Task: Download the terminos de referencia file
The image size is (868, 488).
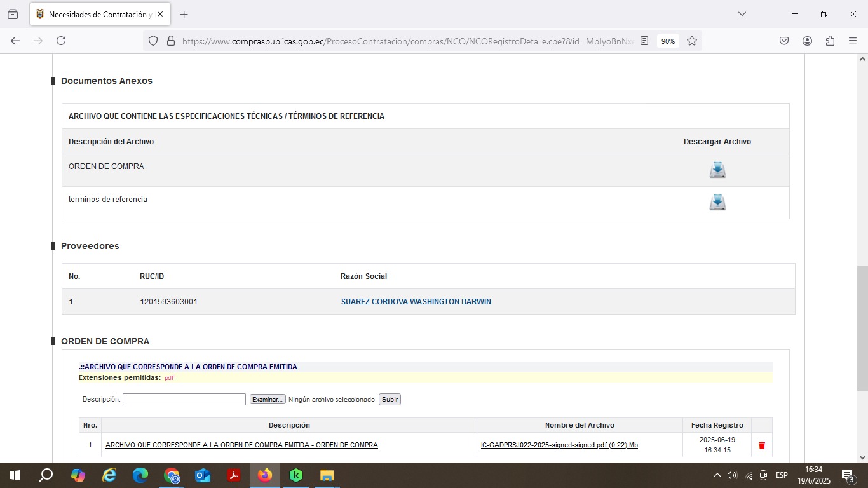Action: 717,202
